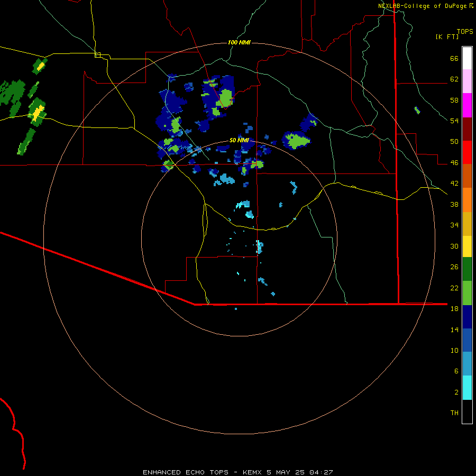This screenshot has width=476, height=476.
Task: Click the 14 legend value
Action: [454, 329]
